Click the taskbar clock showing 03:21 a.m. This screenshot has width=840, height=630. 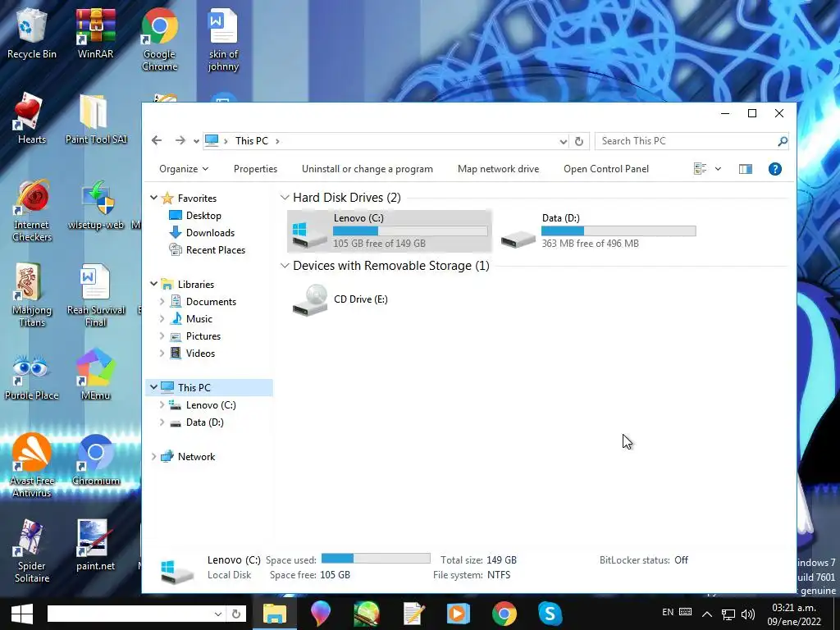tap(793, 614)
